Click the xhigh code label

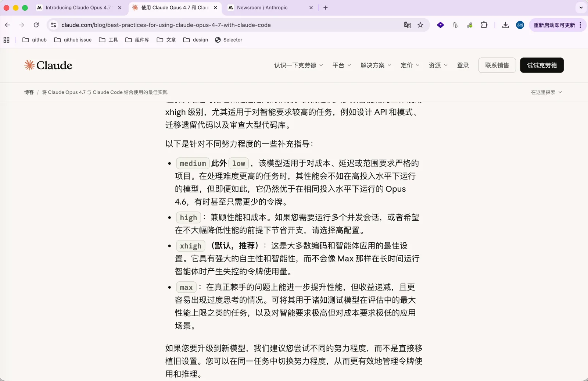point(191,246)
